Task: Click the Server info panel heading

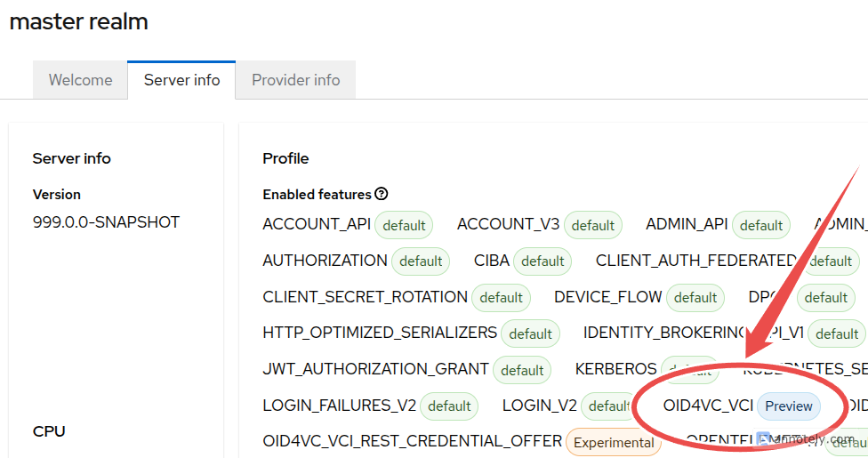Action: click(71, 158)
